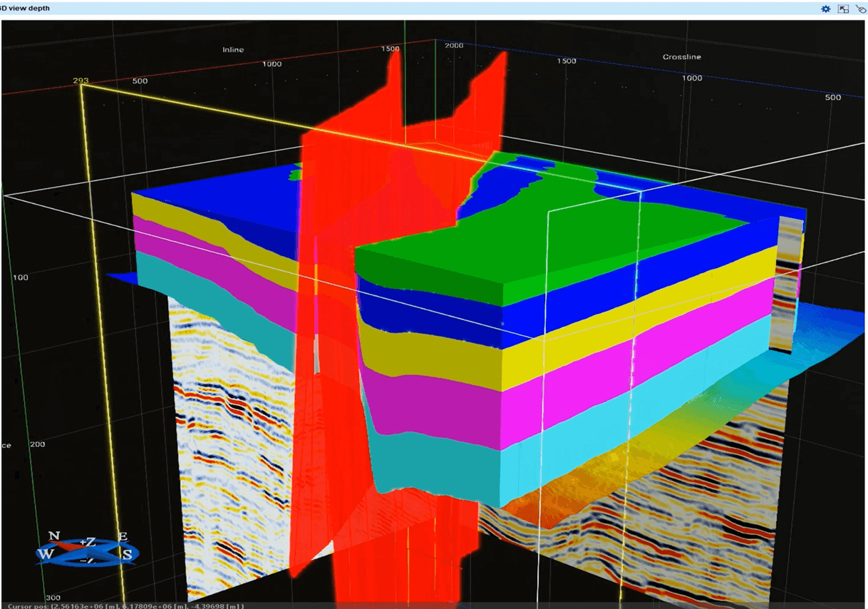Click the N label on the compass
Screen dimensions: 868x609
[54, 536]
